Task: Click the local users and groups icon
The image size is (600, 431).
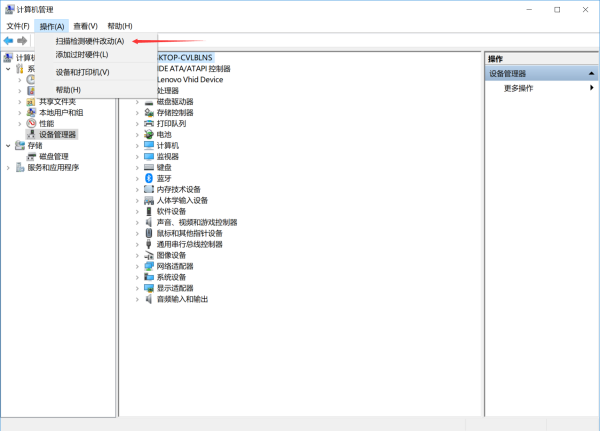Action: [31, 113]
